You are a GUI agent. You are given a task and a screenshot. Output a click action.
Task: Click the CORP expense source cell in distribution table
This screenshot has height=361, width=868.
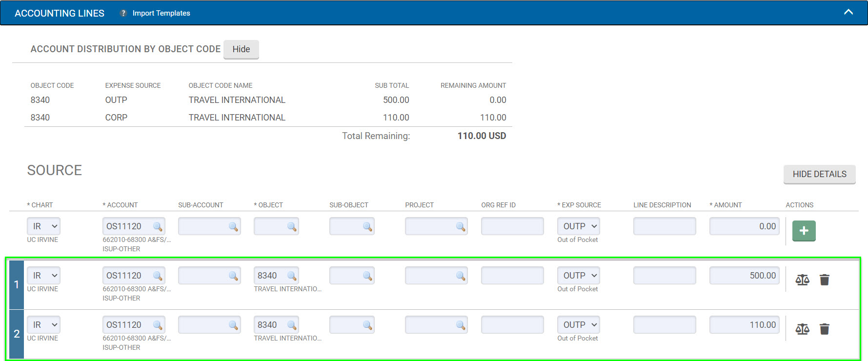(116, 118)
